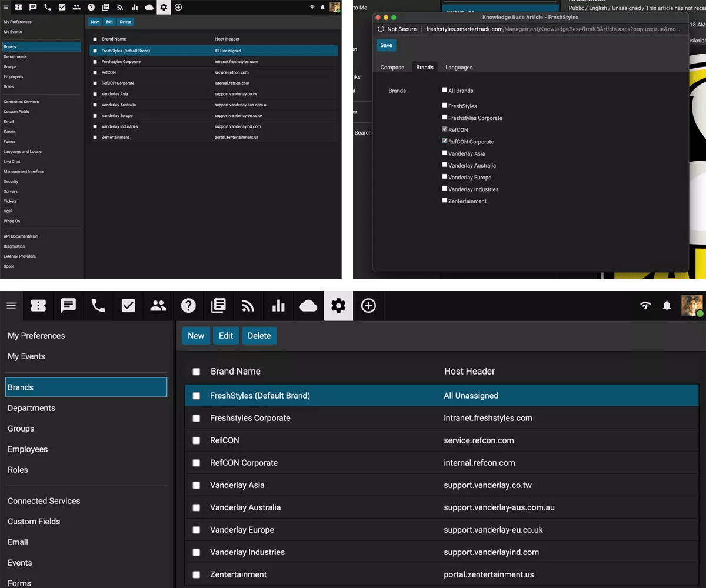Image resolution: width=706 pixels, height=588 pixels.
Task: Open the user avatar in the enlarged toolbar
Action: (692, 306)
